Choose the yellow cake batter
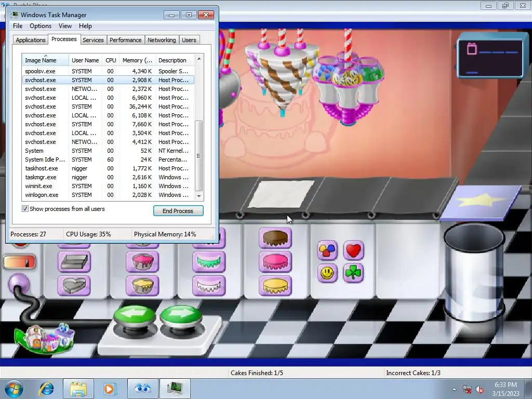Viewport: 532px width, 399px height. pyautogui.click(x=142, y=285)
